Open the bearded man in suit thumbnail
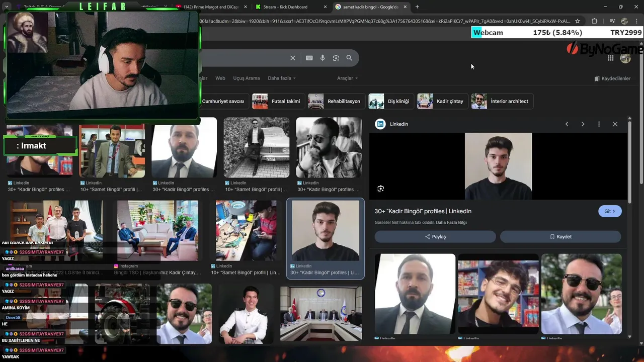 [184, 147]
